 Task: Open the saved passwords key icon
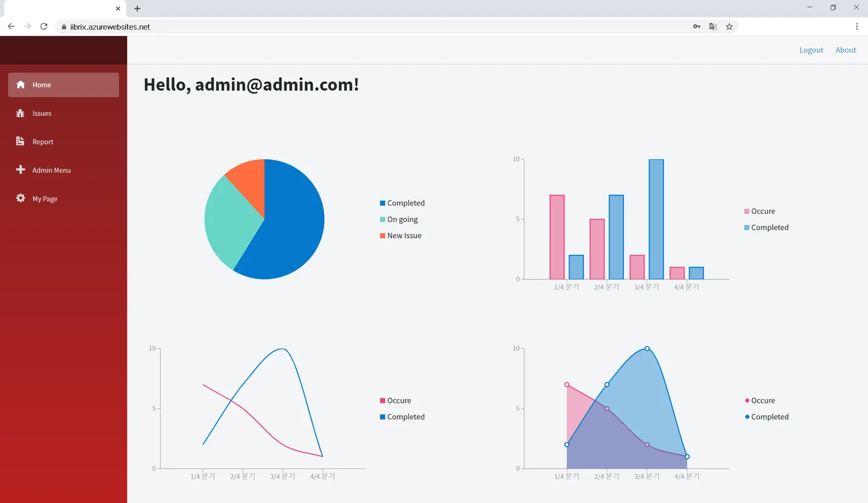697,26
